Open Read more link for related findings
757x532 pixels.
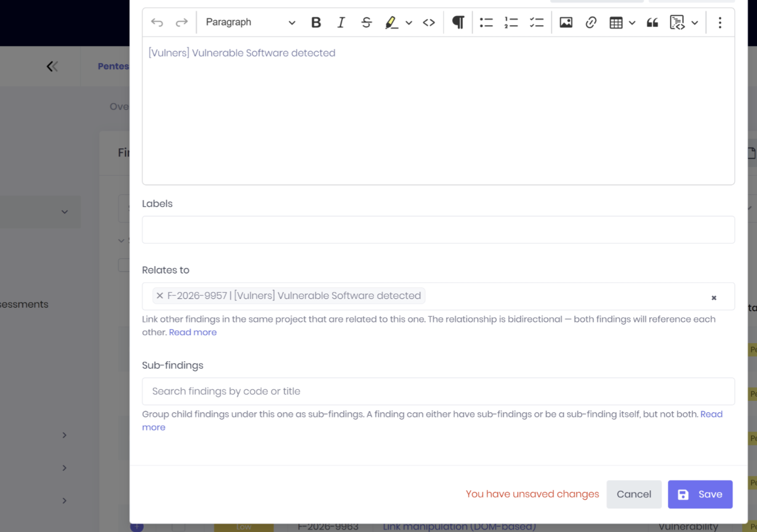[193, 332]
